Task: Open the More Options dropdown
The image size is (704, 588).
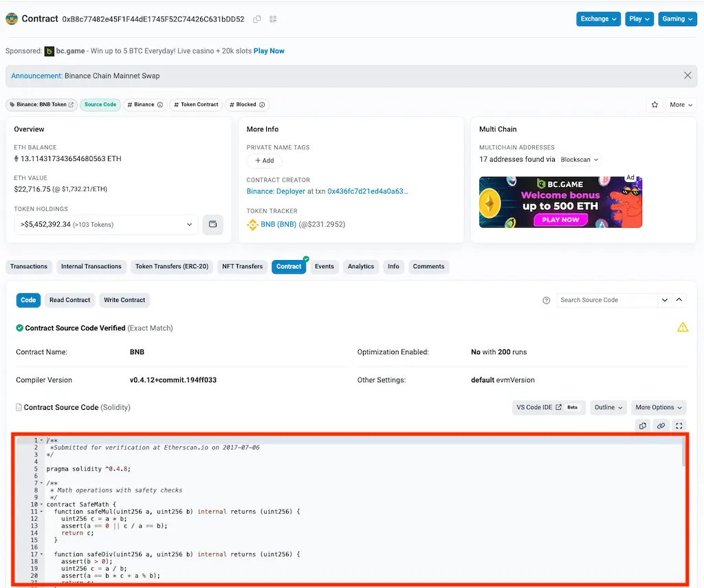Action: pos(658,407)
